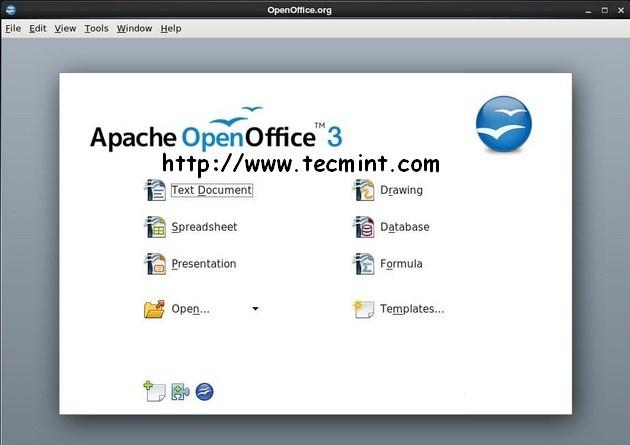
Task: Click the small OpenOffice info icon at bottom
Action: [204, 391]
